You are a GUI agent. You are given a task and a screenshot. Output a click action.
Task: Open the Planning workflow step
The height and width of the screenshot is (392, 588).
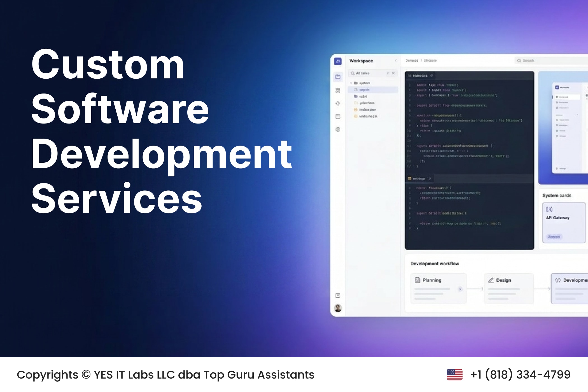438,289
